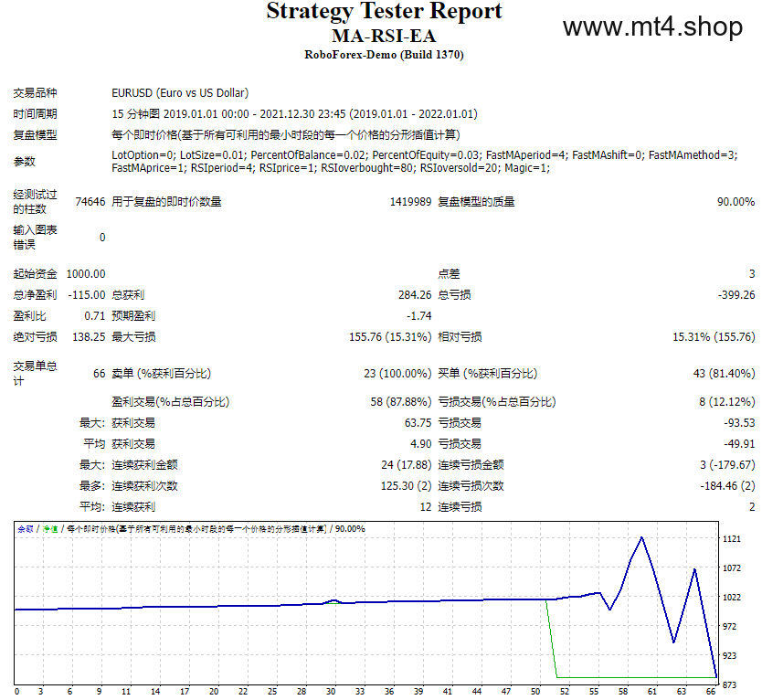
Task: Select bars tested value 74646
Action: coord(90,202)
